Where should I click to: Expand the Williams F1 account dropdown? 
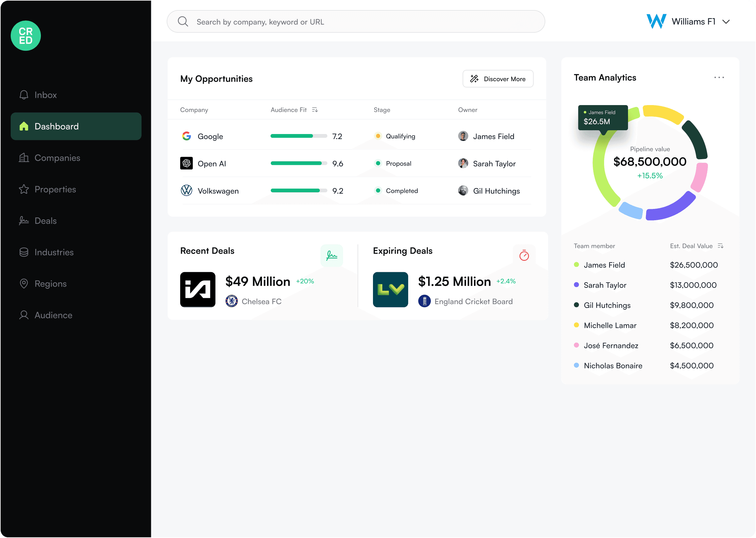(726, 22)
